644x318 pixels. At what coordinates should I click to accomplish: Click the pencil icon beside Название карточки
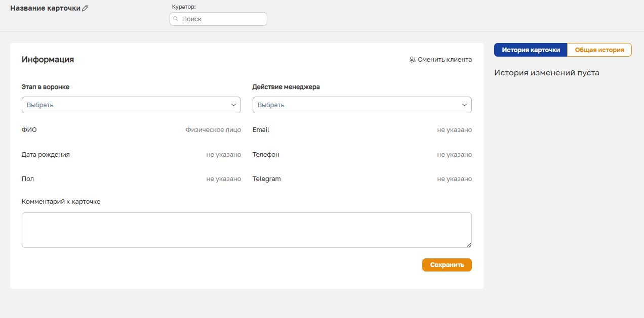(x=85, y=8)
